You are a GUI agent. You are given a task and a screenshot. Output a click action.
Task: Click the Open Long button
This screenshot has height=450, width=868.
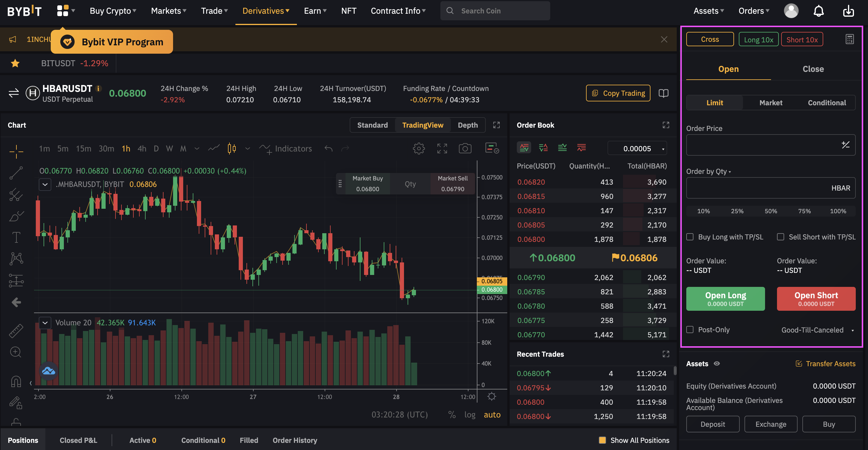[725, 299]
